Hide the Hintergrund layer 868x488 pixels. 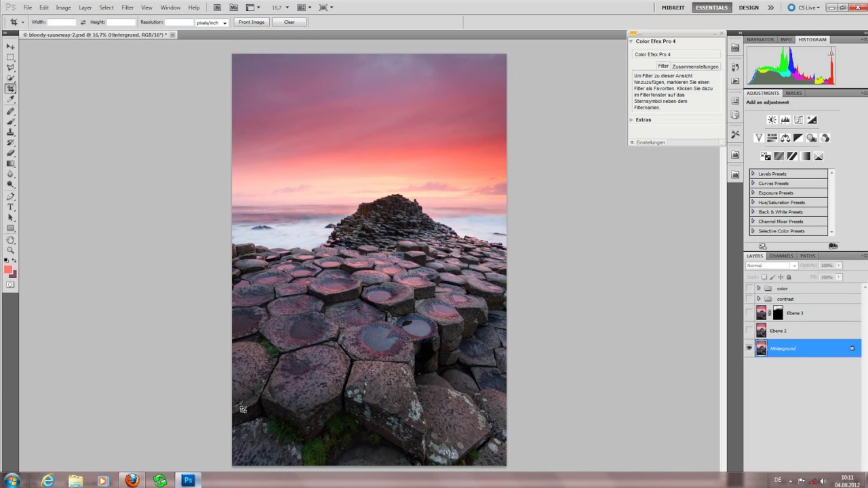click(x=749, y=348)
